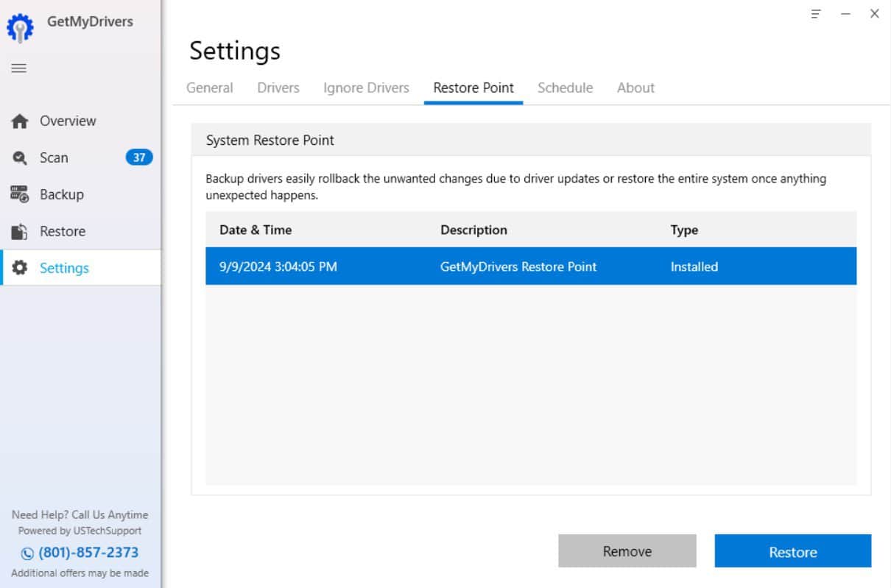
Task: Open the Schedule tab
Action: click(566, 88)
